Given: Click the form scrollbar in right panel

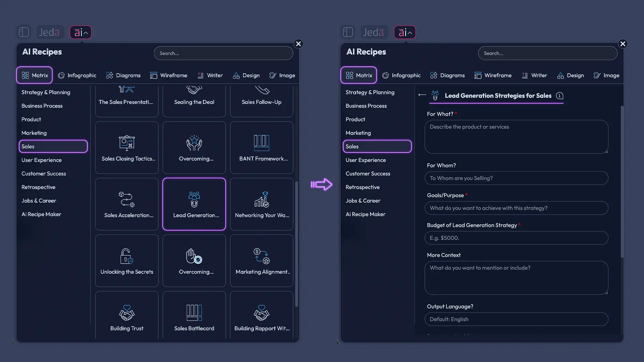Looking at the screenshot, I should [x=622, y=182].
